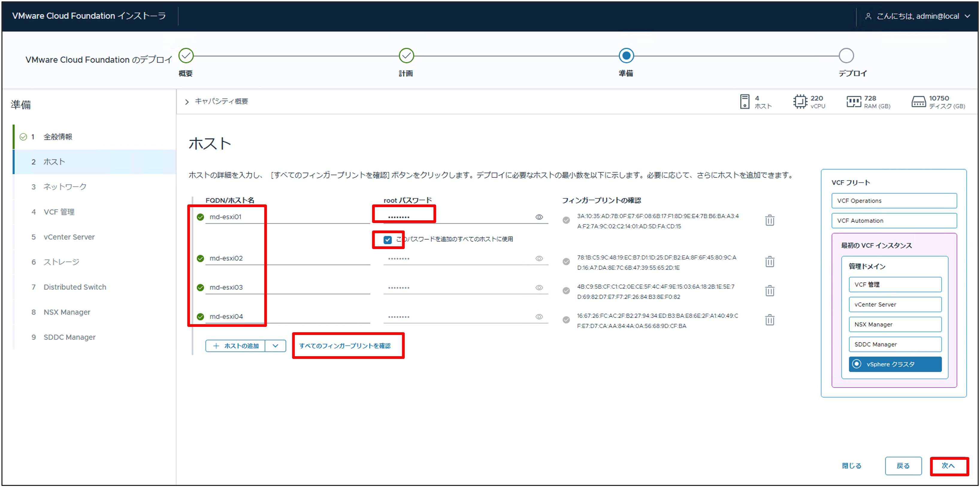This screenshot has height=487, width=980.
Task: Click fingerprint confirm icon for md-esxi04
Action: pos(566,320)
